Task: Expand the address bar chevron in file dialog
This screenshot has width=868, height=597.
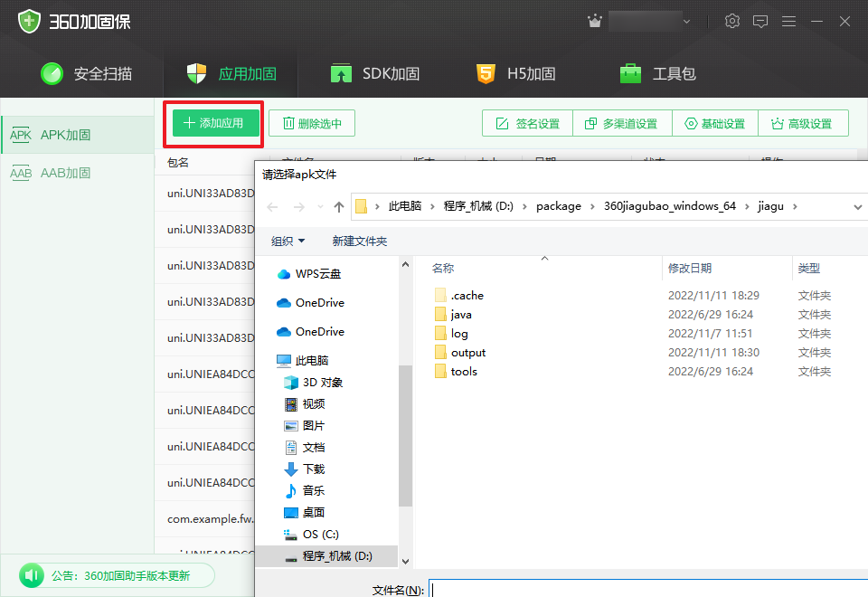Action: point(856,206)
